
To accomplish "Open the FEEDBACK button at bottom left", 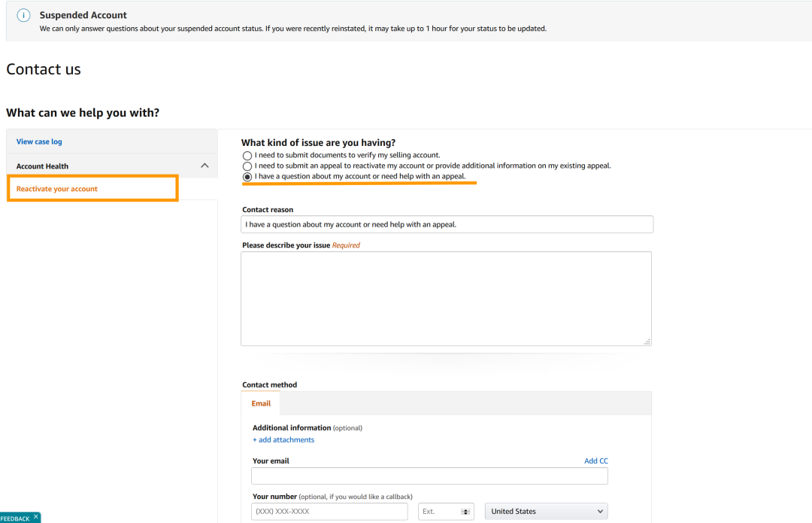I will 15,518.
